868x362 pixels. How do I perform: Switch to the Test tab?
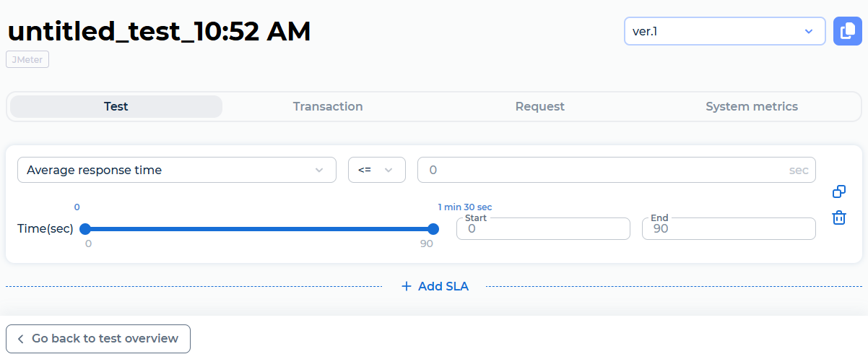click(116, 107)
